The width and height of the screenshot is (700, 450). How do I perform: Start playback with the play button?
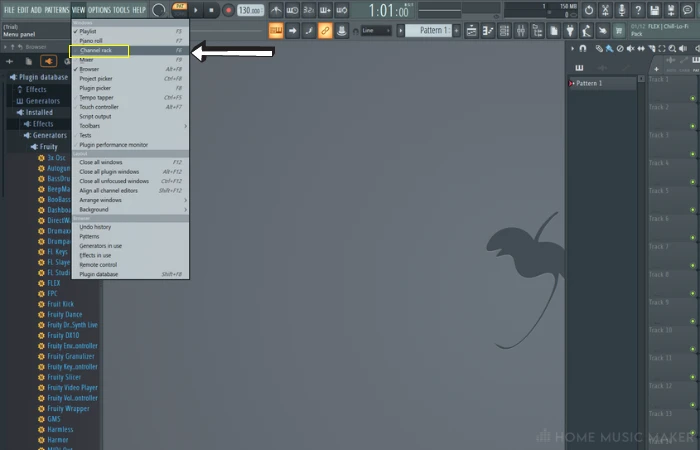(x=196, y=10)
